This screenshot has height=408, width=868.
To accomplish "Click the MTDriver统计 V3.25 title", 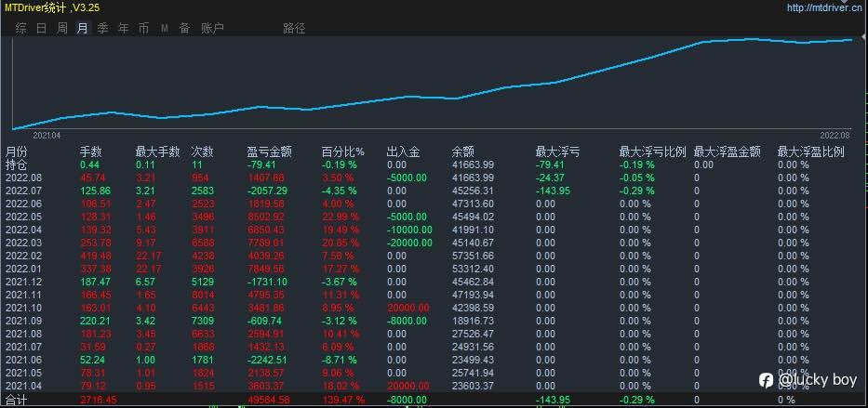I will [52, 7].
